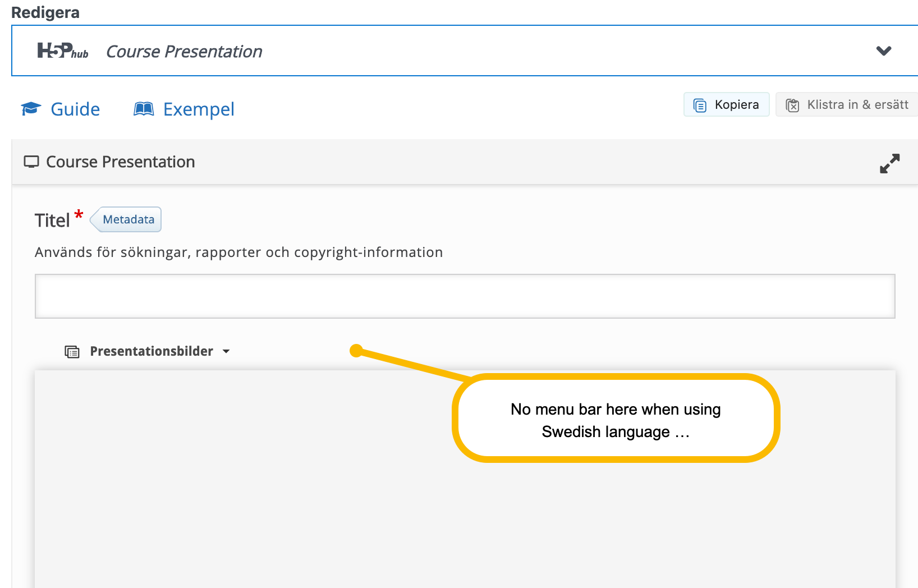This screenshot has height=588, width=918.
Task: Click the Presentationsbilder label
Action: 152,351
